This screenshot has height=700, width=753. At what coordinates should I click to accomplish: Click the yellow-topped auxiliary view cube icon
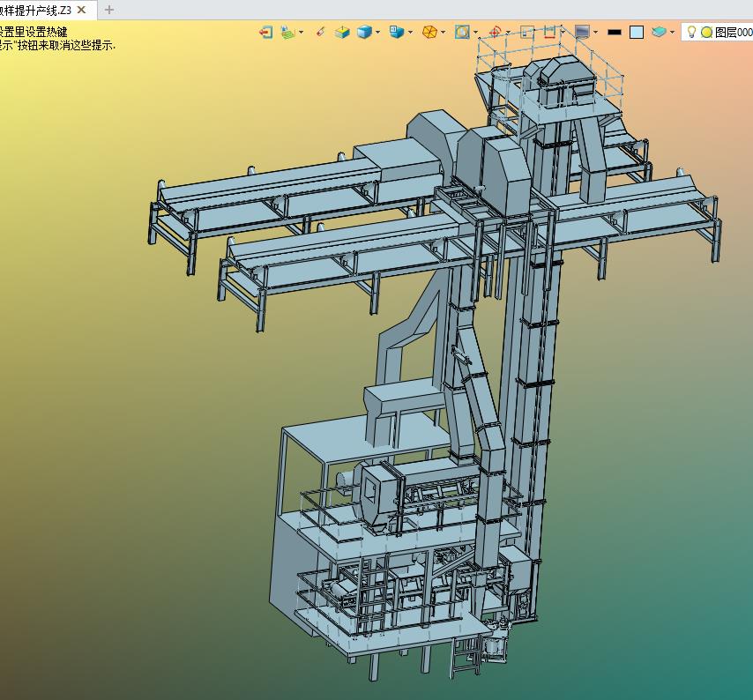(x=342, y=32)
